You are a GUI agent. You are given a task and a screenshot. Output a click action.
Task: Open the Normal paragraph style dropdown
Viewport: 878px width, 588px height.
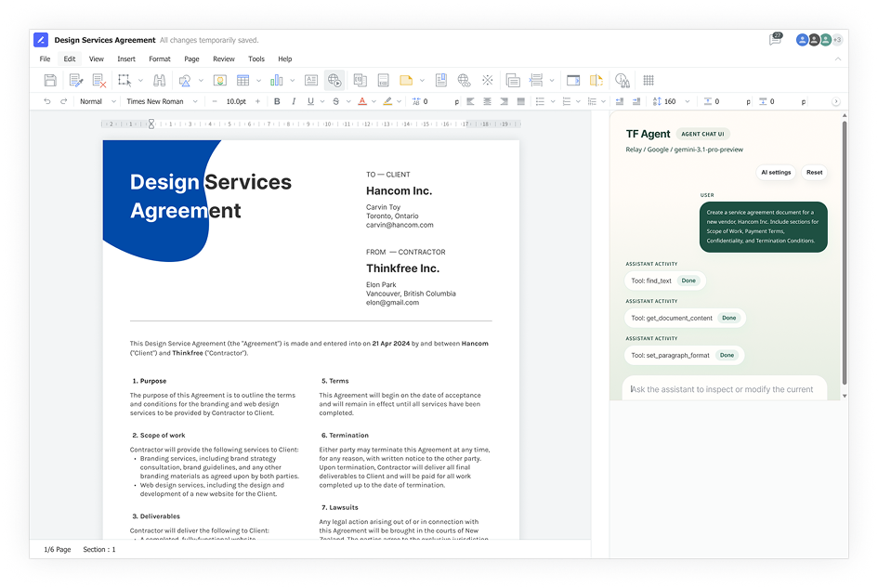pyautogui.click(x=98, y=101)
